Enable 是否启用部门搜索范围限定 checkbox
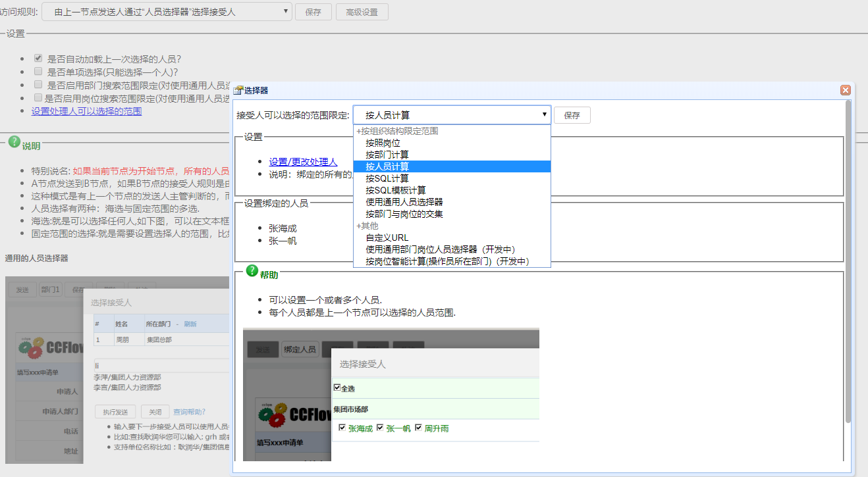868x477 pixels. coord(38,84)
